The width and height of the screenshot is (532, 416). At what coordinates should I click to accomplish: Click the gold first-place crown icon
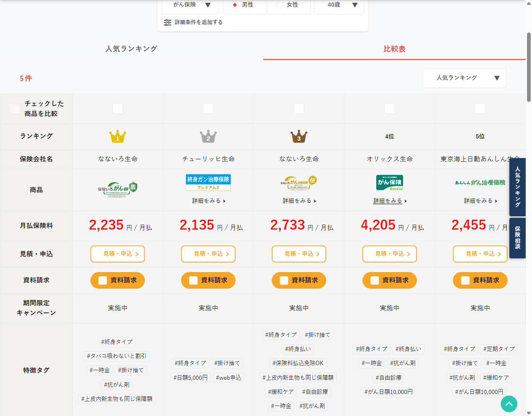[x=118, y=136]
